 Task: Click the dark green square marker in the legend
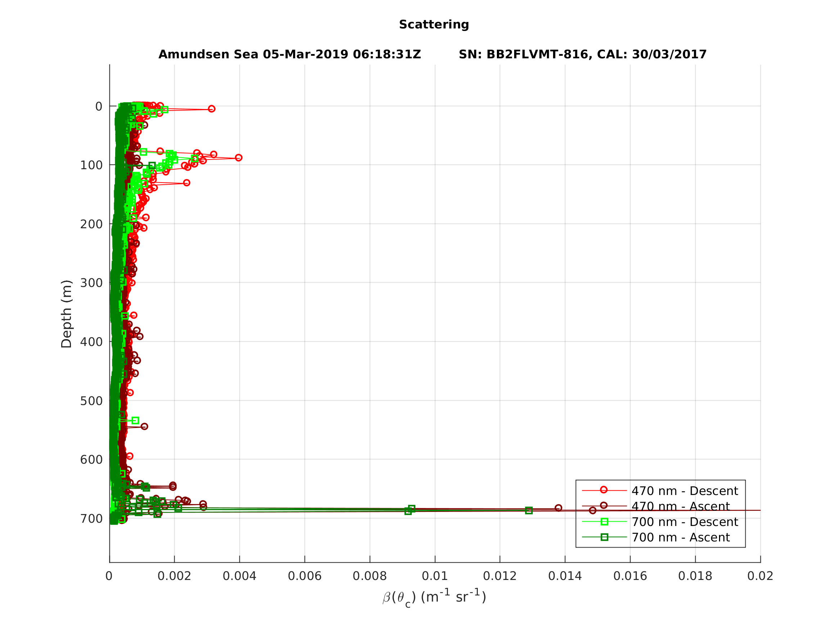pyautogui.click(x=605, y=537)
